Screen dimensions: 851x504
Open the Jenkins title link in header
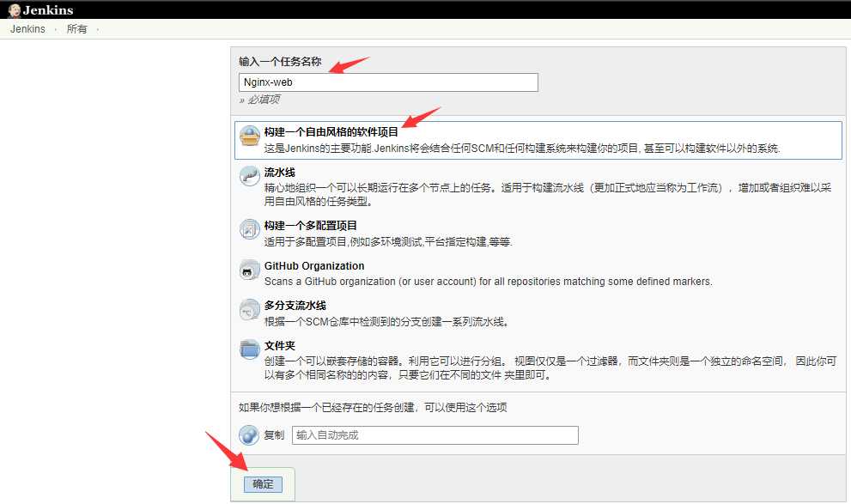tap(48, 10)
